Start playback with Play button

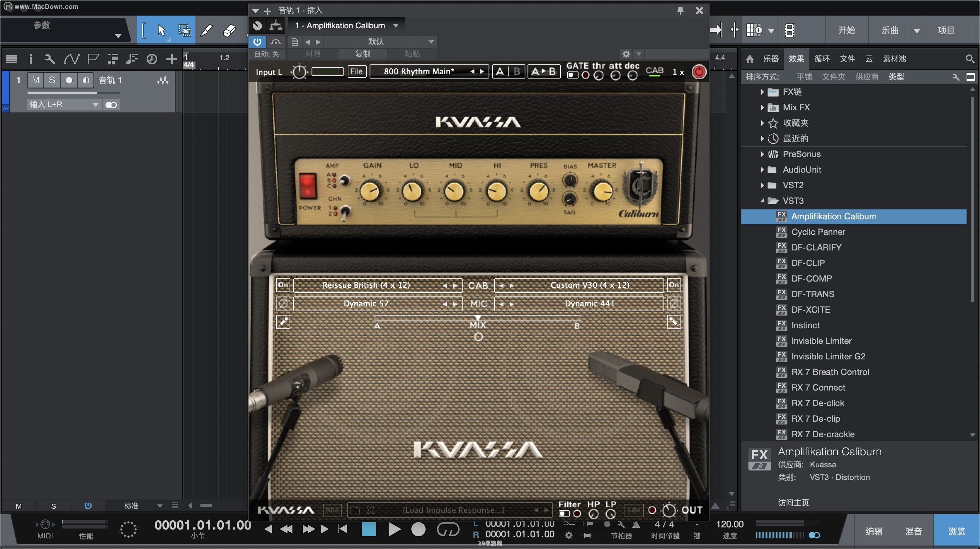tap(394, 529)
